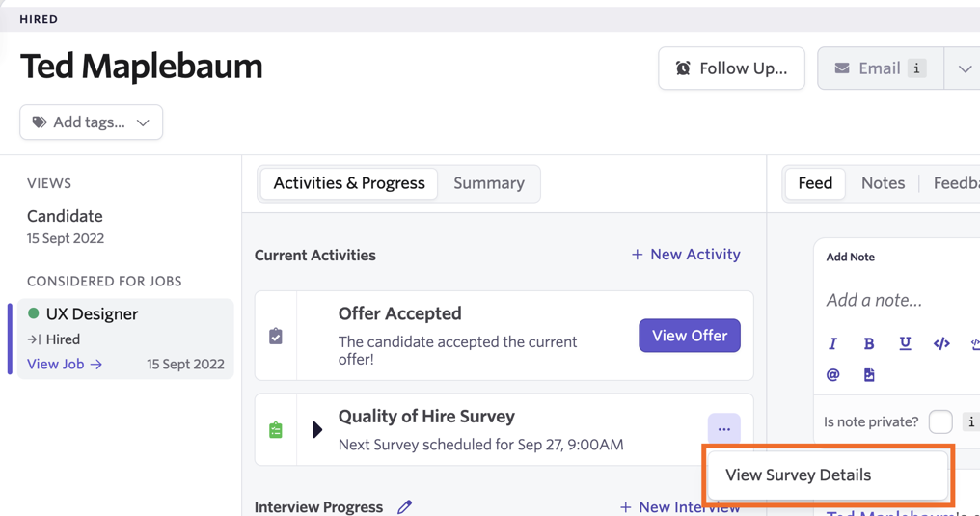Click the attach file icon in the note editor
Image resolution: width=980 pixels, height=516 pixels.
coord(869,375)
